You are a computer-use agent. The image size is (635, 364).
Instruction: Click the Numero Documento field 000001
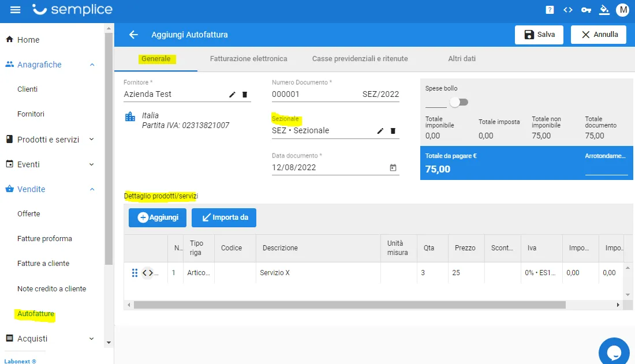(335, 95)
